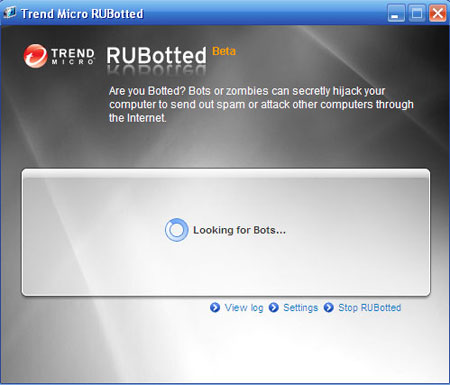450x385 pixels.
Task: Minimize the RUBotted window
Action: pos(396,14)
